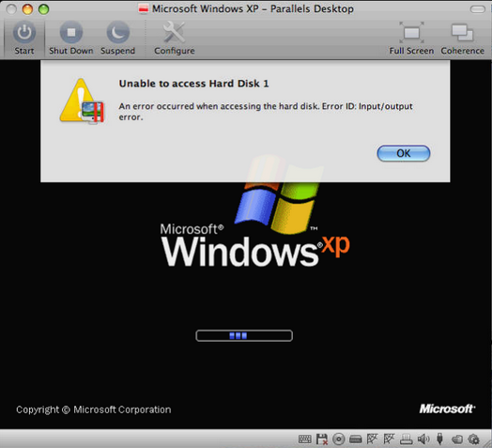Click the hard disk status icon
This screenshot has height=448, width=492.
[x=356, y=440]
